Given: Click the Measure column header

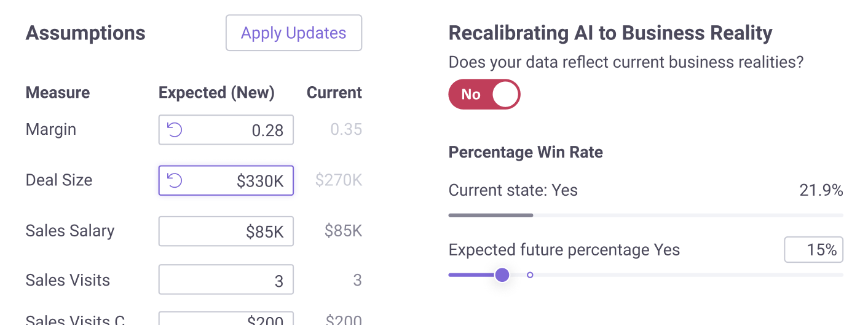Looking at the screenshot, I should coord(58,93).
